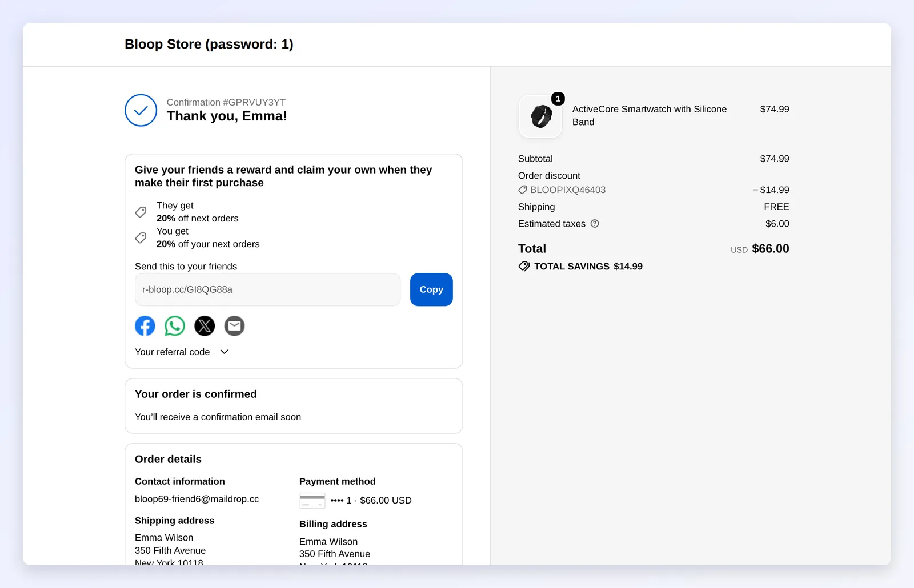This screenshot has height=588, width=914.
Task: Click the 'Shipping address' heading
Action: 174,521
